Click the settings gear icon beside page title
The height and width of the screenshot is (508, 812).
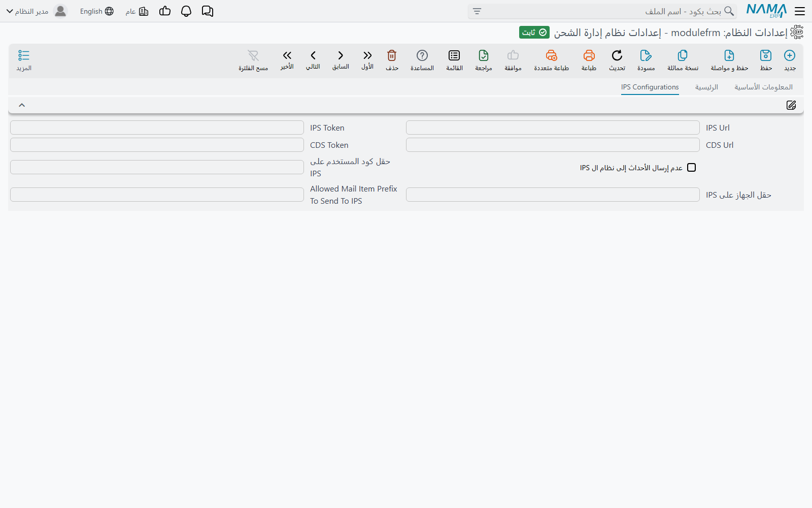[x=797, y=33]
